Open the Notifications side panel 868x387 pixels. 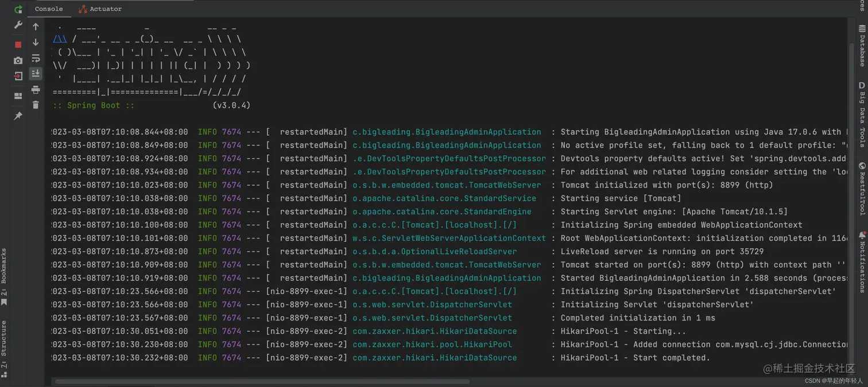862,262
